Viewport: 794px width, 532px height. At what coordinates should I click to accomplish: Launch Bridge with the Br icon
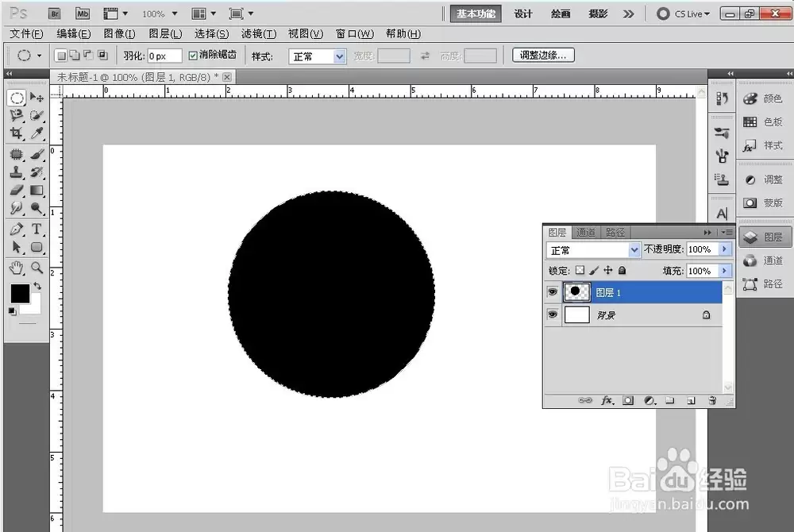(x=55, y=13)
